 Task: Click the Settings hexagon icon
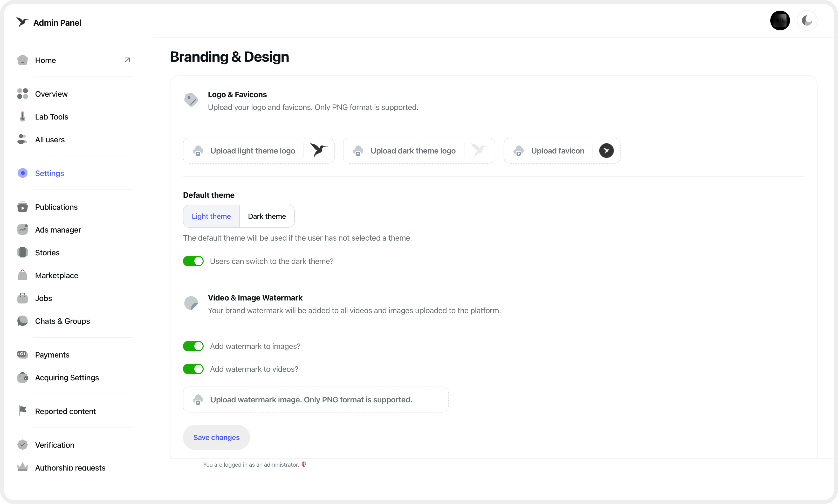tap(22, 173)
